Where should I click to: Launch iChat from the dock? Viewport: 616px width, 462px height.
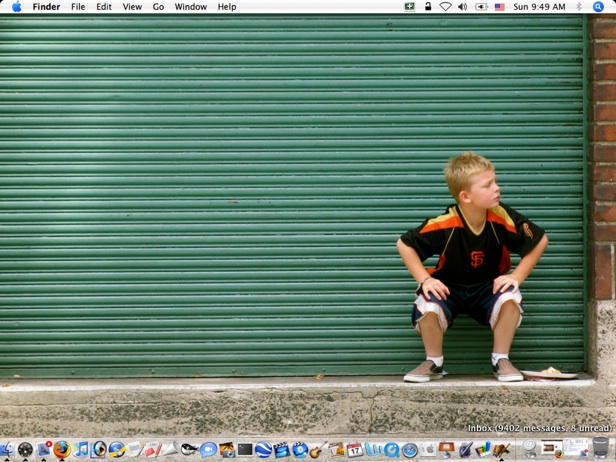208,450
